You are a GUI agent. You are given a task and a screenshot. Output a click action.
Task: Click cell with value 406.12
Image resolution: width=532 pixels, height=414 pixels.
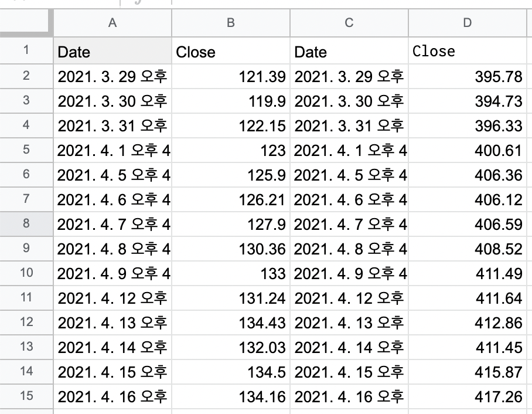coord(468,199)
